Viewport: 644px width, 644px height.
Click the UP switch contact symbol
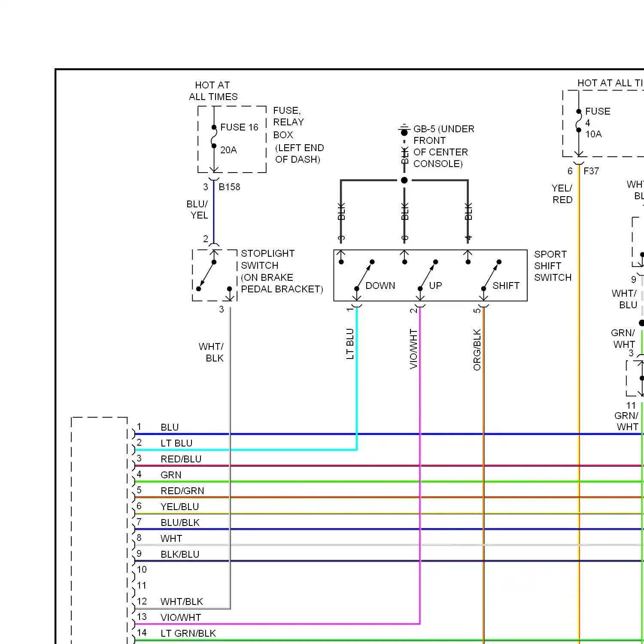(x=428, y=275)
